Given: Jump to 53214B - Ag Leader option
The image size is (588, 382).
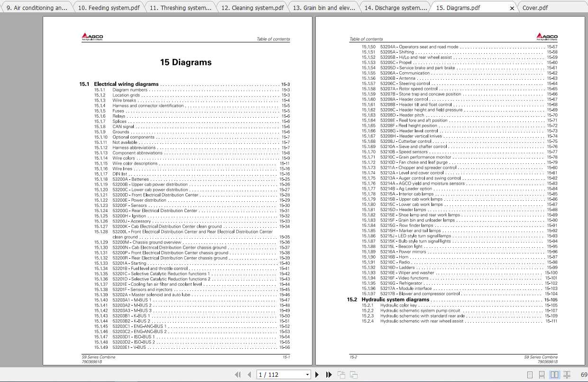Looking at the screenshot, I should (406, 189).
